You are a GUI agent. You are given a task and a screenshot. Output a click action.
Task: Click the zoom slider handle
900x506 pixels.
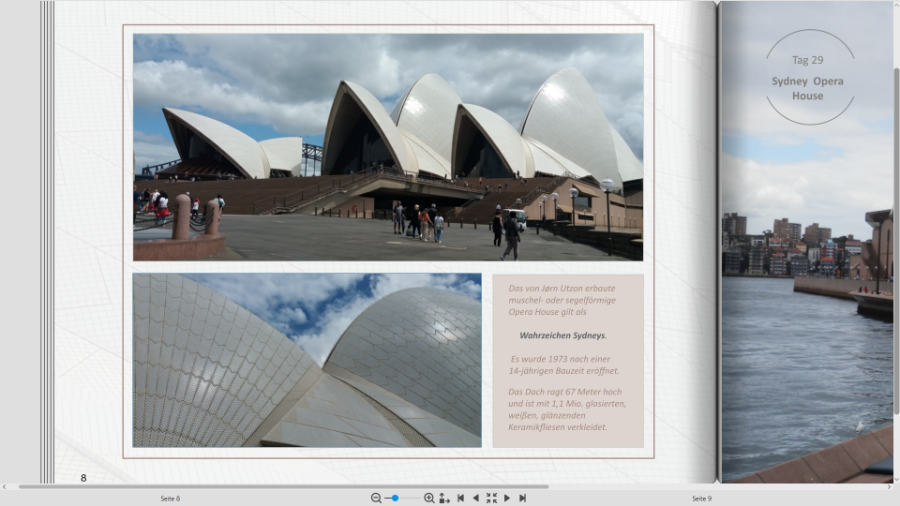coord(395,498)
